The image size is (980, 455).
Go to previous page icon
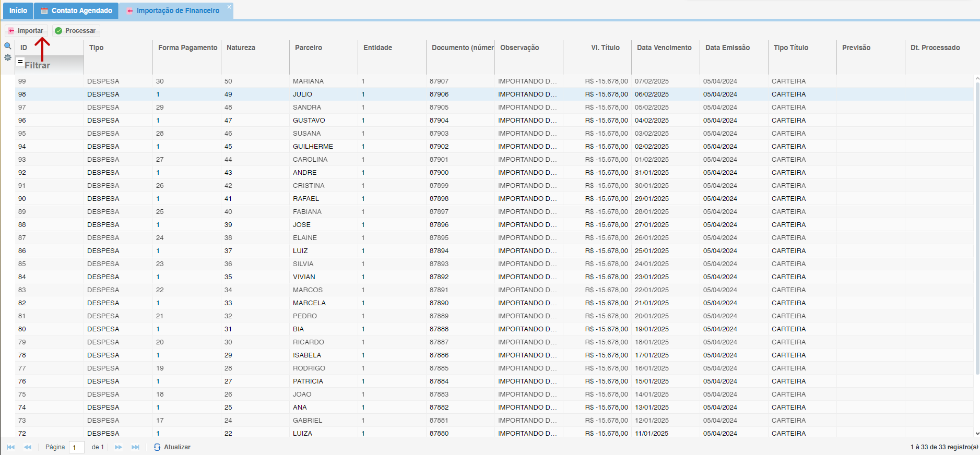(x=28, y=447)
